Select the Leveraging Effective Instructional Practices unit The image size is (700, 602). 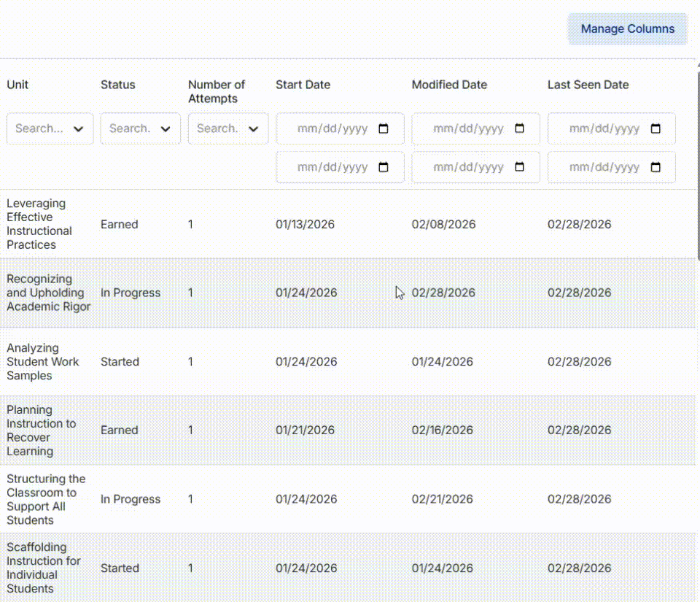(39, 224)
